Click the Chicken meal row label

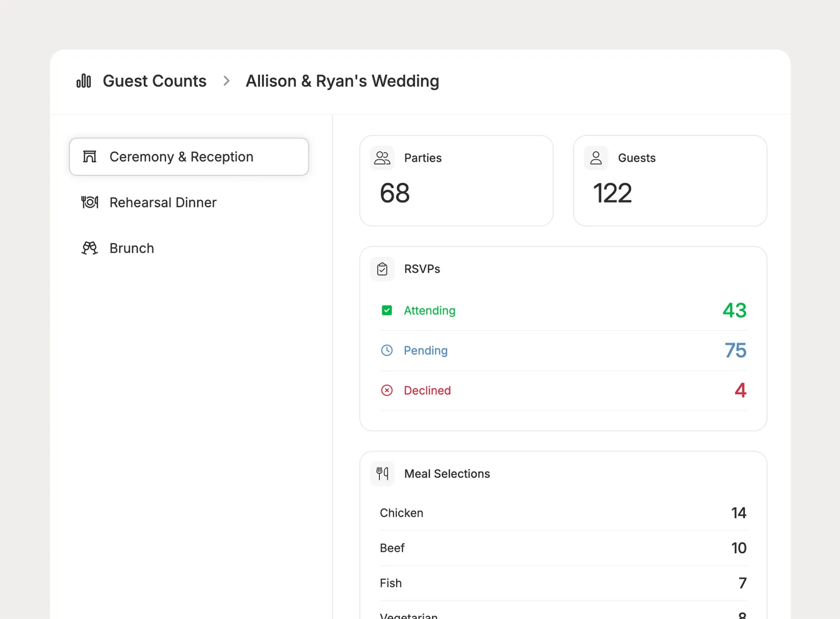402,513
